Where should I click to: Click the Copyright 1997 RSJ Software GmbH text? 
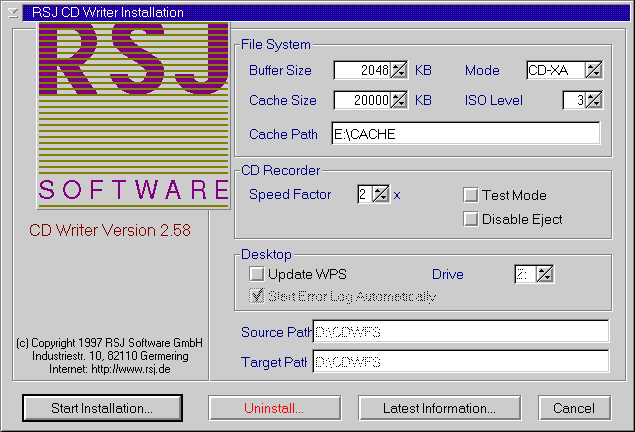[109, 343]
